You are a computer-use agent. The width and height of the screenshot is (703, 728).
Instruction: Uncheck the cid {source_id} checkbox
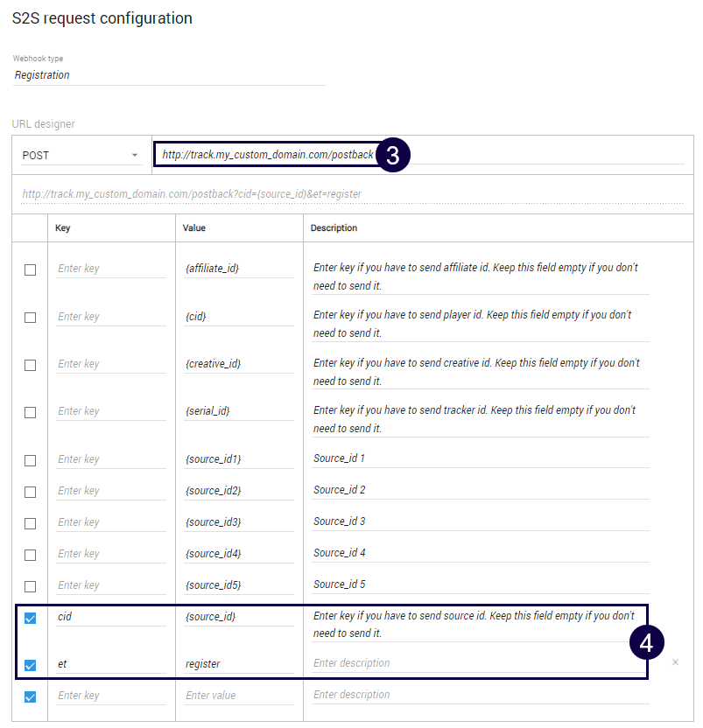pyautogui.click(x=31, y=619)
